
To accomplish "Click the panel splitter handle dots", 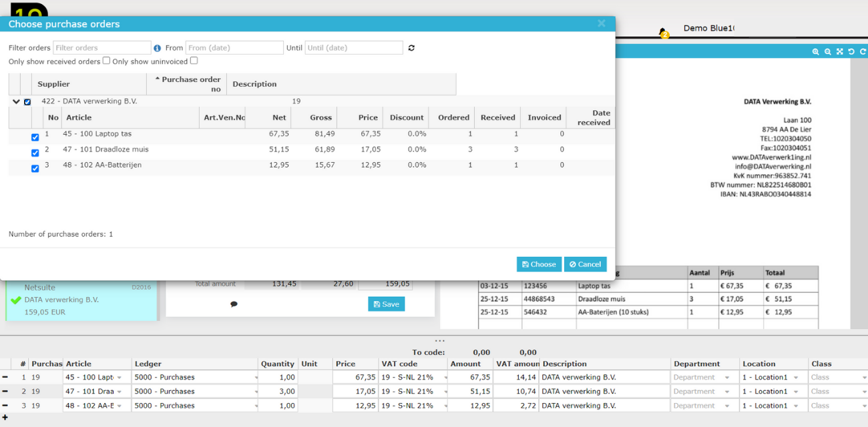I will click(x=439, y=341).
